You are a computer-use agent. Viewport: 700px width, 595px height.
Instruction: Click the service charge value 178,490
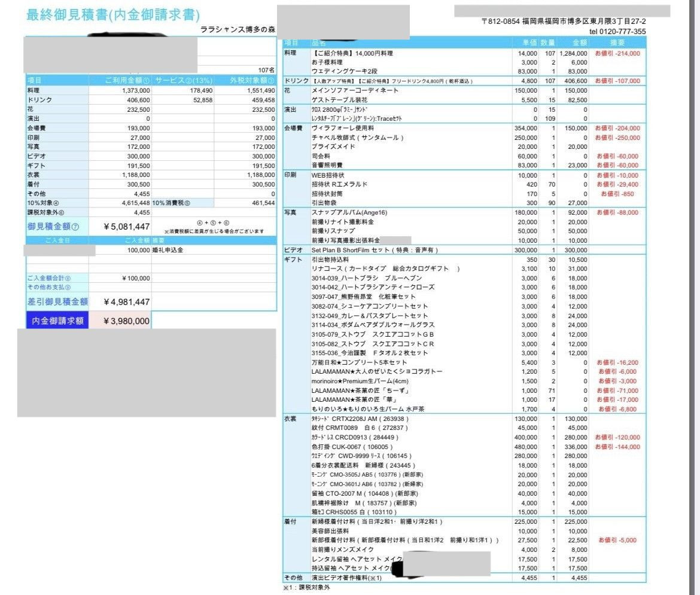[202, 91]
